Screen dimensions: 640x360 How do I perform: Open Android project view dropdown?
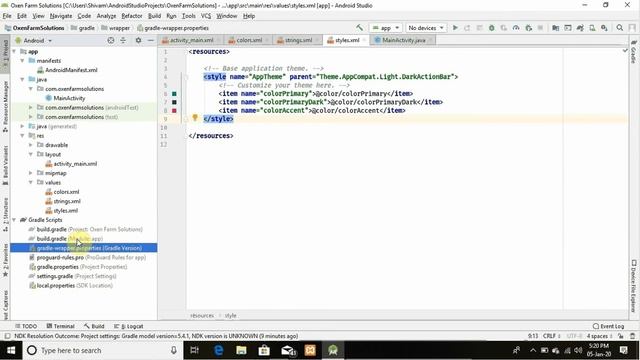34,40
